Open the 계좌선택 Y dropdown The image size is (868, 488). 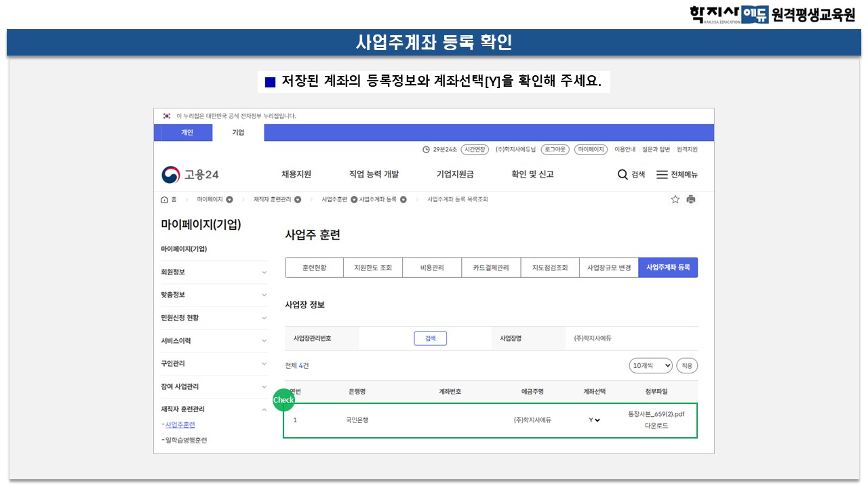coord(595,420)
